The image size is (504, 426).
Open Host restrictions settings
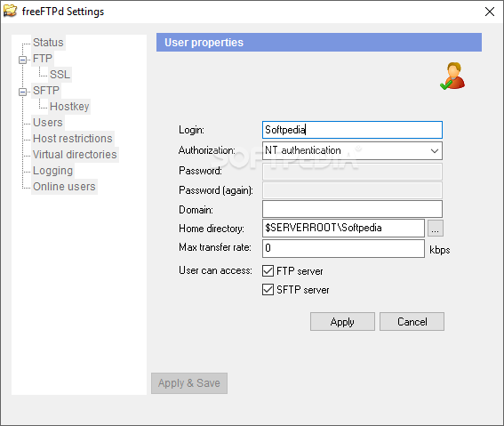(x=73, y=139)
